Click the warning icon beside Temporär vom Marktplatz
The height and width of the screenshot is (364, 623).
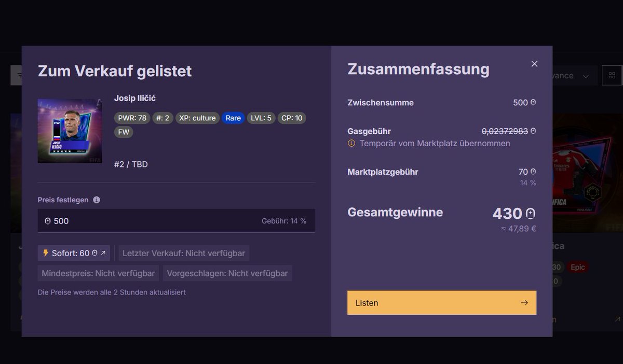(x=351, y=143)
